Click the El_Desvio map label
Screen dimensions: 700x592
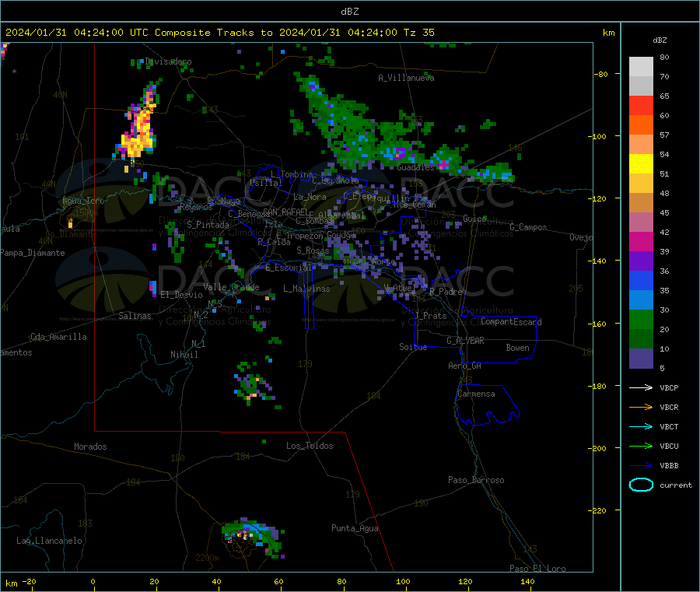pos(181,295)
